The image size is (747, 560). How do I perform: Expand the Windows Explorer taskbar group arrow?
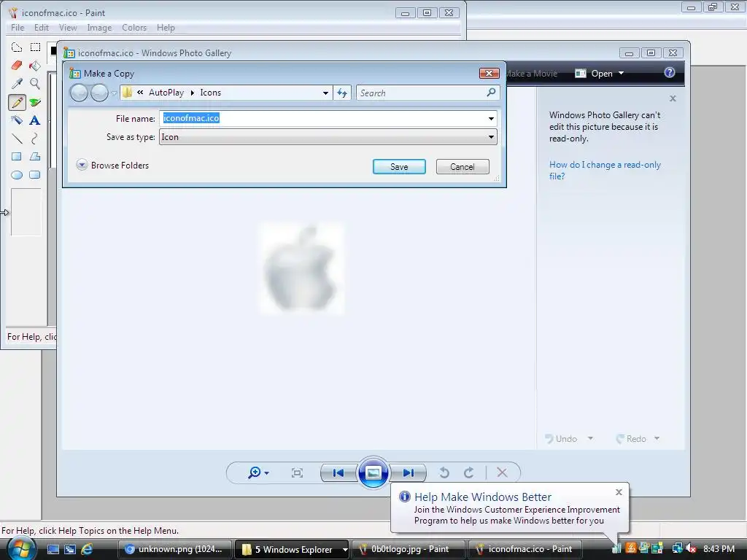click(345, 550)
